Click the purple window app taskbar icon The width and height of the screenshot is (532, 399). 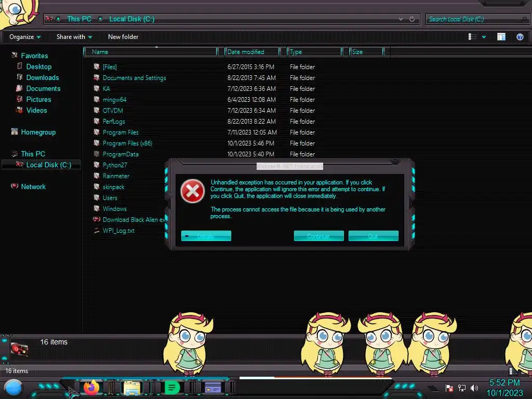point(212,388)
